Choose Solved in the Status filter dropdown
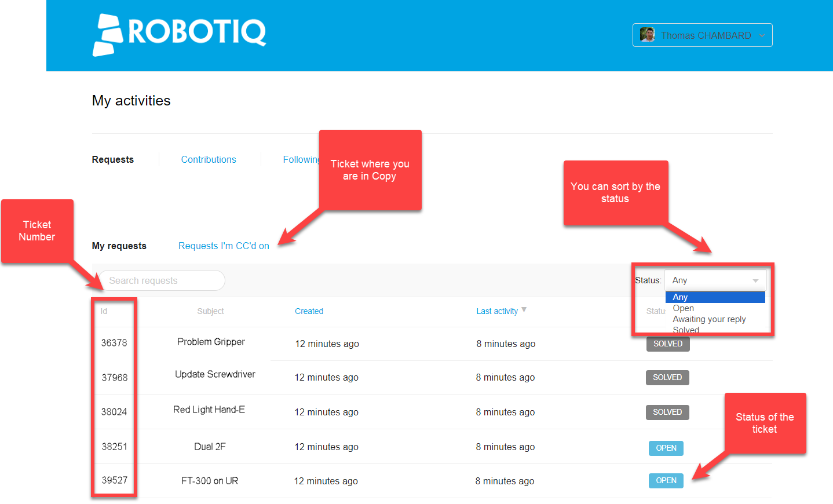833x504 pixels. 685,330
